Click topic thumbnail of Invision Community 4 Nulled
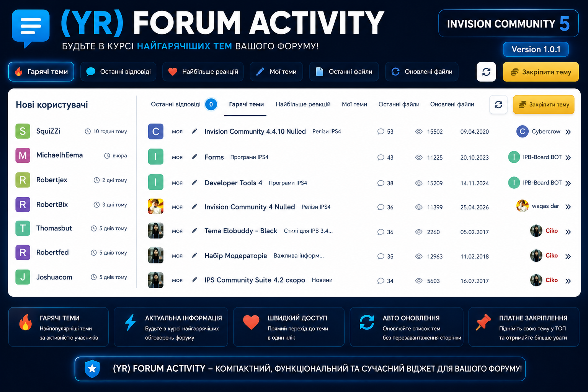Image resolution: width=588 pixels, height=392 pixels. point(156,206)
